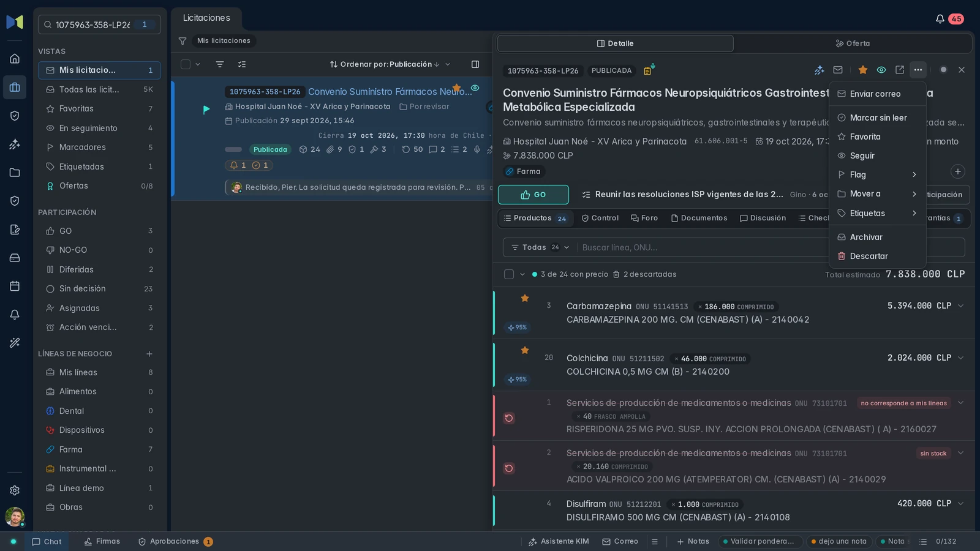Restore discarded RISPERIDONA line with undo icon
Screen dimensions: 980x551
509,418
